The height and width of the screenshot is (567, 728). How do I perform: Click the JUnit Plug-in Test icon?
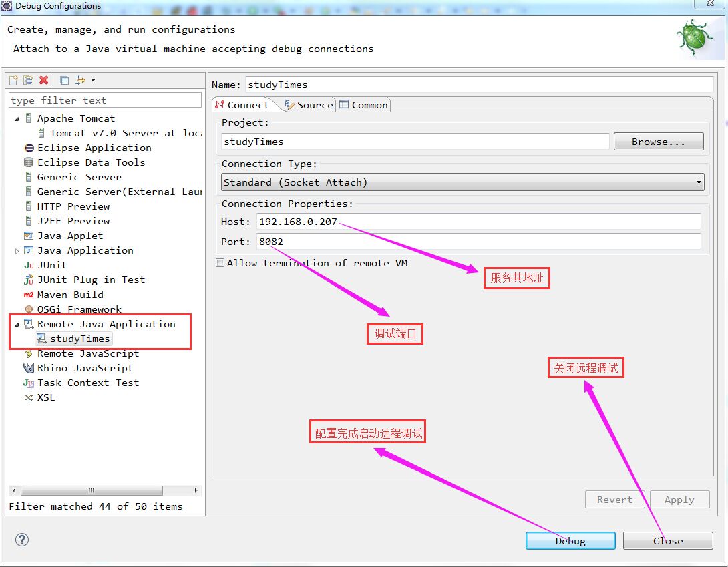coord(29,280)
